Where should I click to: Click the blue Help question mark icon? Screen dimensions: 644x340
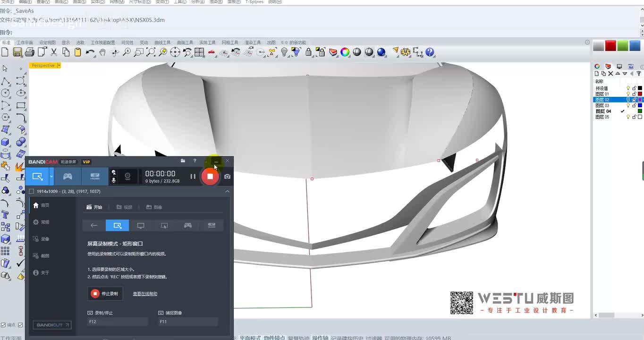tap(430, 52)
